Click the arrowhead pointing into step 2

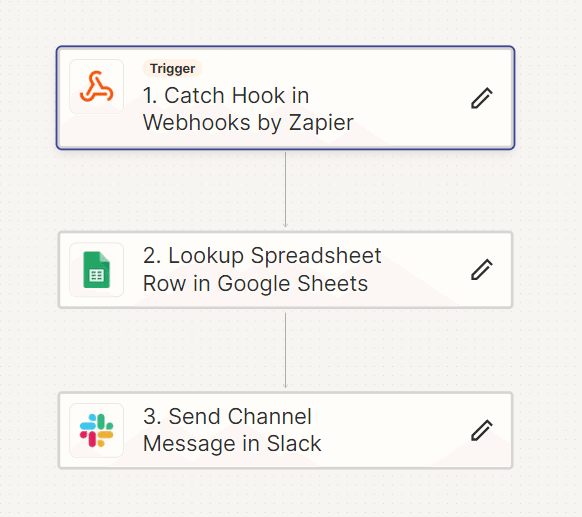click(x=285, y=225)
